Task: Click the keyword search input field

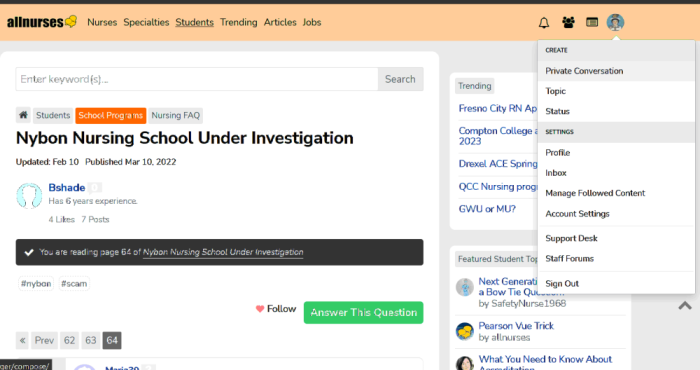Action: [x=197, y=79]
